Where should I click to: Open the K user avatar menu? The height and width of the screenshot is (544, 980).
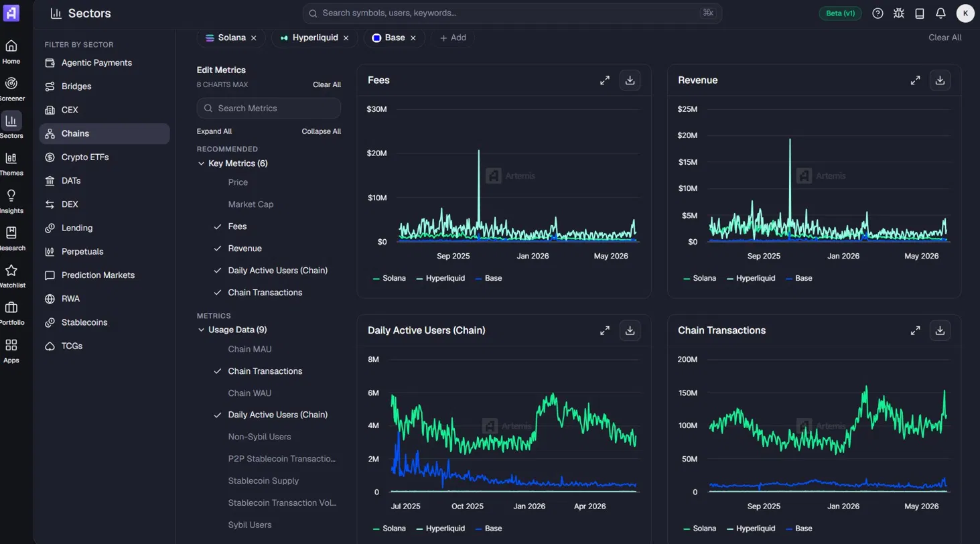pos(965,13)
